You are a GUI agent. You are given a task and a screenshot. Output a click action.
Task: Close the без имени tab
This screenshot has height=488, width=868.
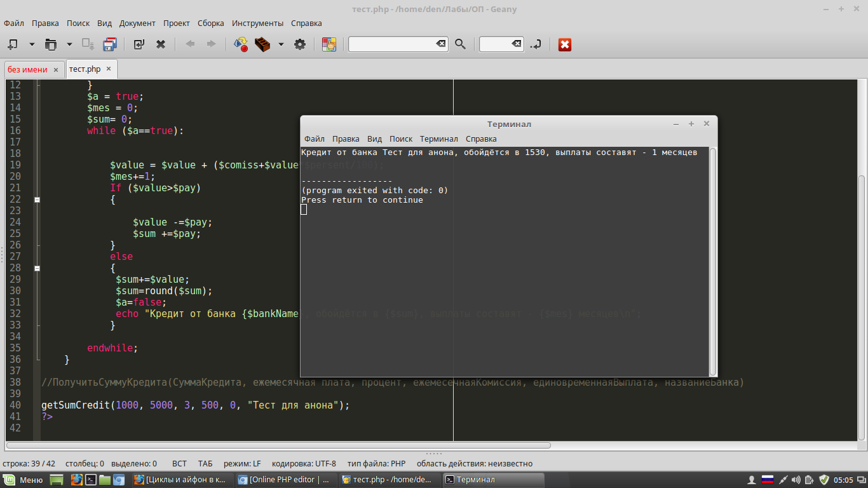(x=56, y=70)
